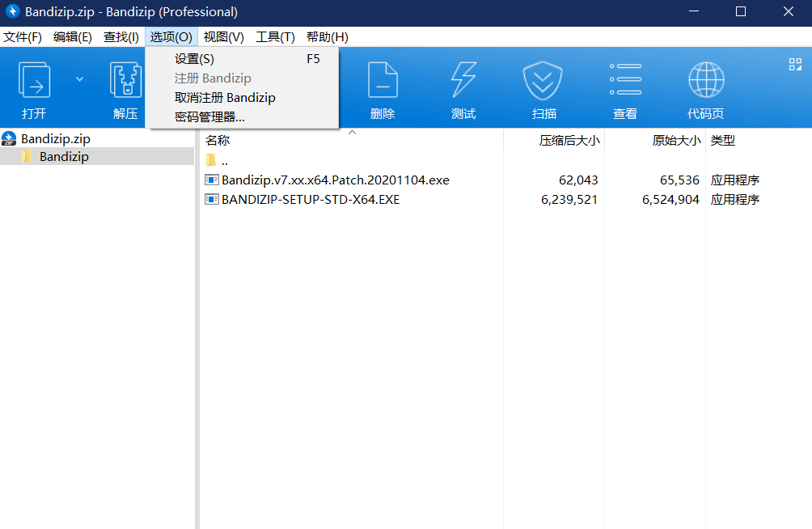Screen dimensions: 812x529
Task: Open the Tools (工具) menu
Action: [x=275, y=37]
